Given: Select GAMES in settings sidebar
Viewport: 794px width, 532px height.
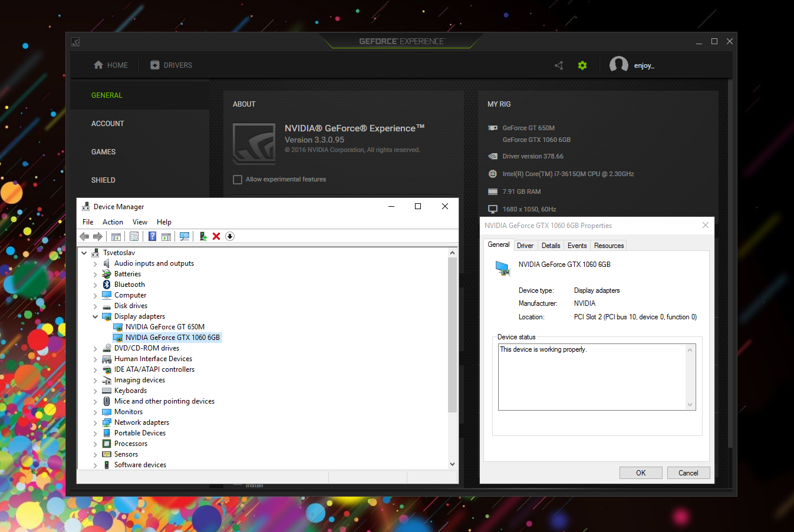Looking at the screenshot, I should click(x=140, y=152).
